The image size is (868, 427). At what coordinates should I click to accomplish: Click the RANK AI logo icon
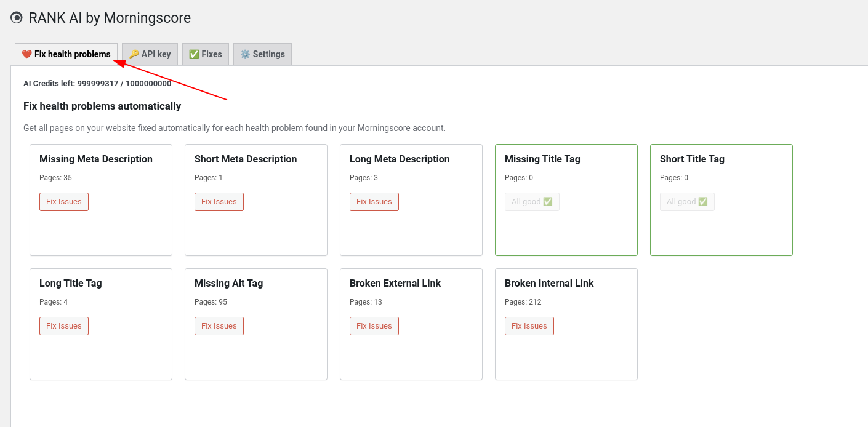point(17,18)
